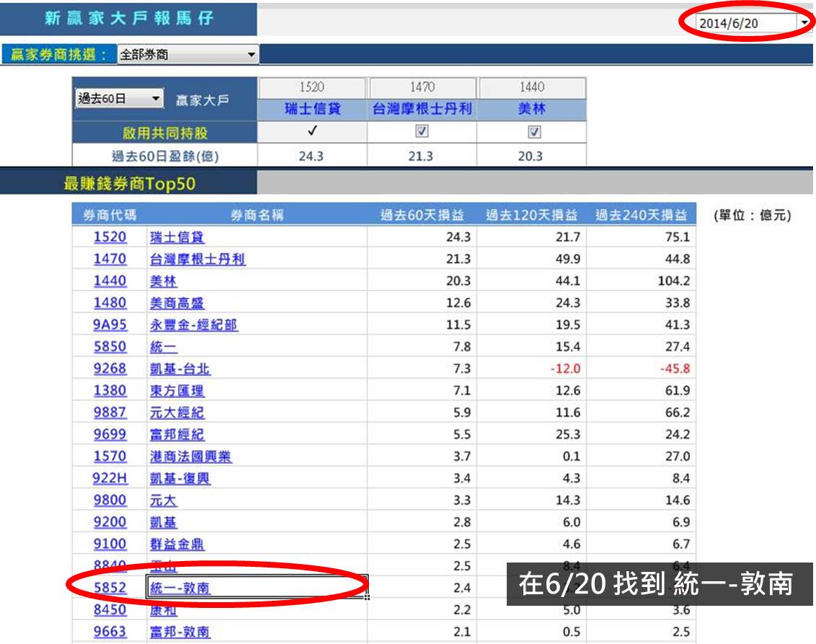
Task: Click the 台灣摩根士丹利 winner column header
Action: point(422,109)
